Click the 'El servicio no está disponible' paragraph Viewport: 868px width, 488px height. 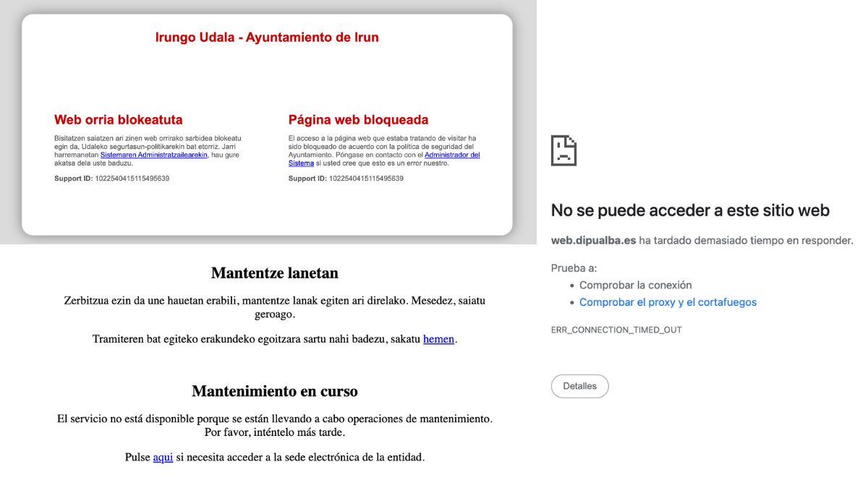click(x=274, y=425)
